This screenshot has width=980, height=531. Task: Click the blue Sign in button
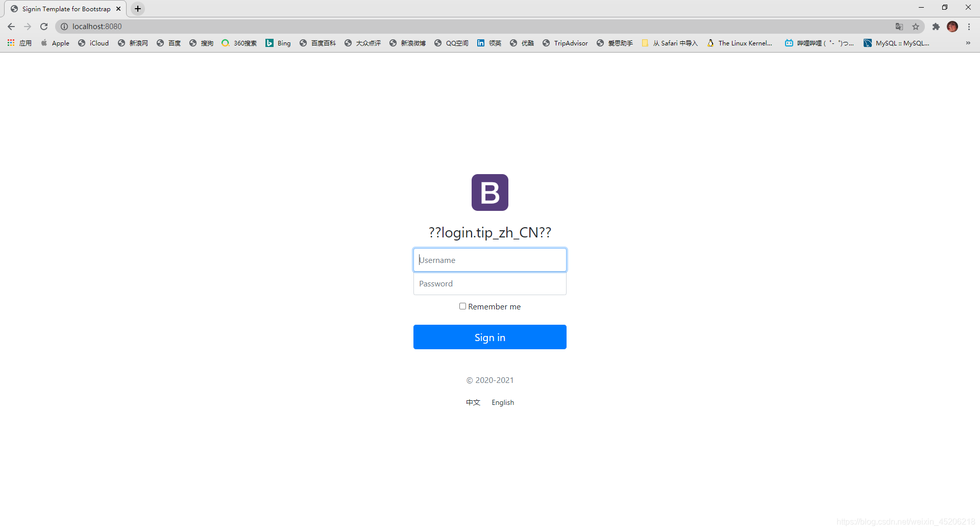click(x=490, y=337)
